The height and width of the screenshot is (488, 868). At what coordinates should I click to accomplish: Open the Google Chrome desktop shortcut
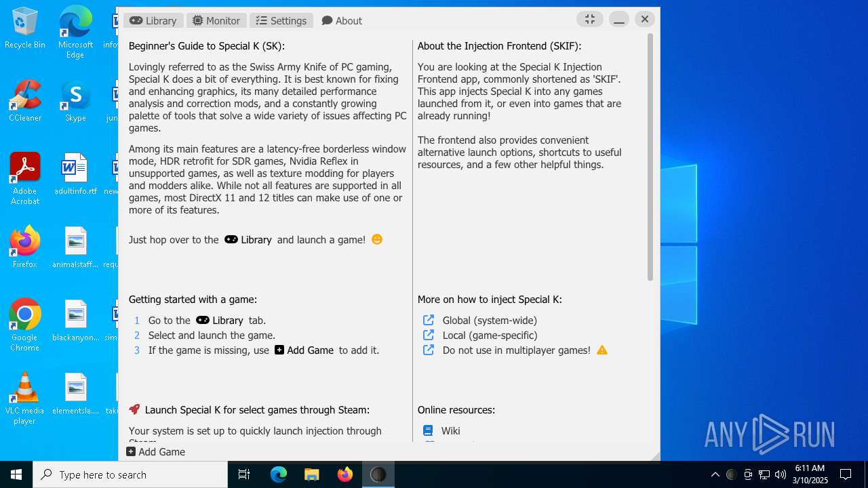(x=25, y=325)
